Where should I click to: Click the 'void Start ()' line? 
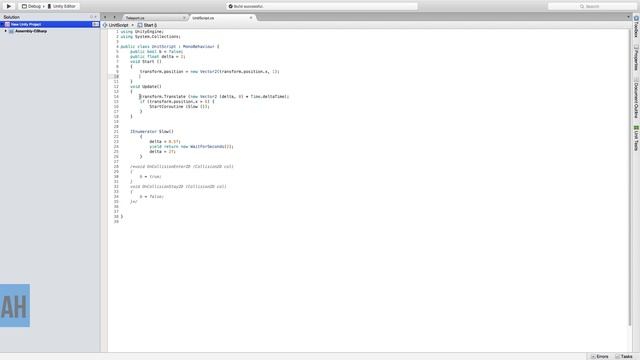click(x=146, y=62)
